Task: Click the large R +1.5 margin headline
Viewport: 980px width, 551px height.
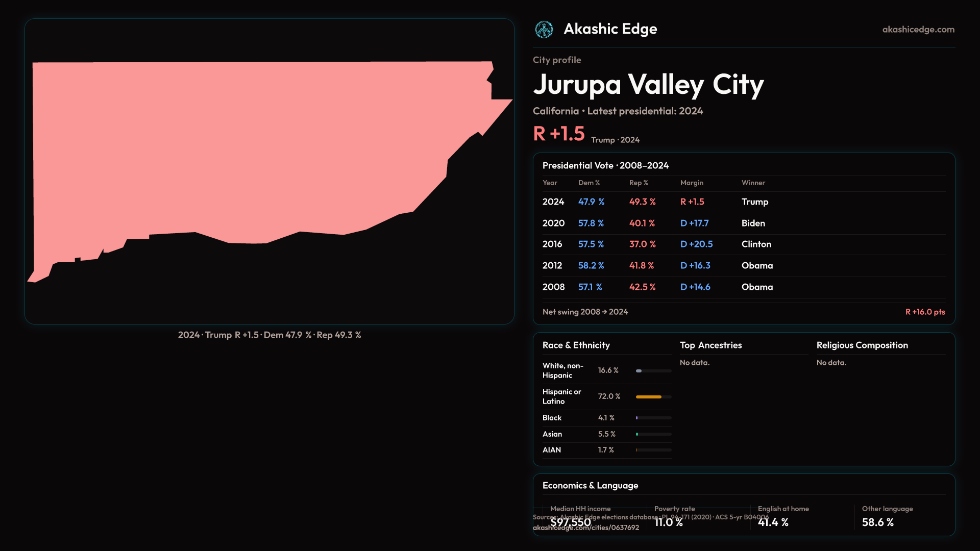Action: (x=558, y=134)
